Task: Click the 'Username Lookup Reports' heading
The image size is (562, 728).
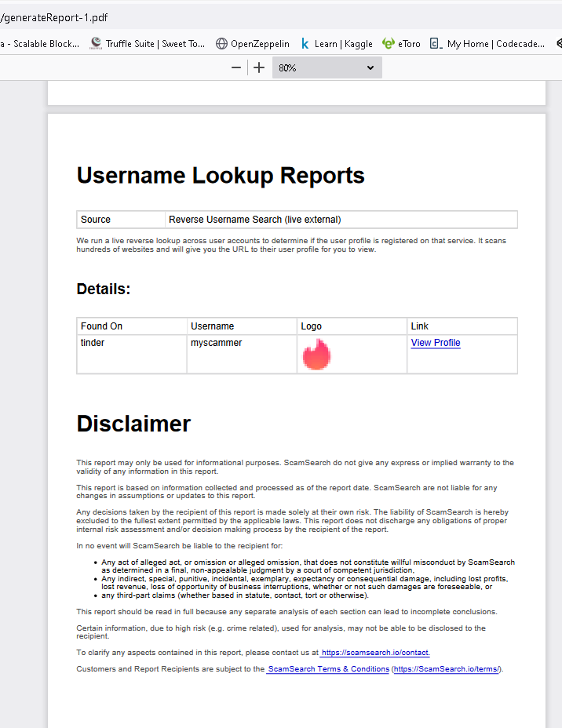Action: coord(221,176)
